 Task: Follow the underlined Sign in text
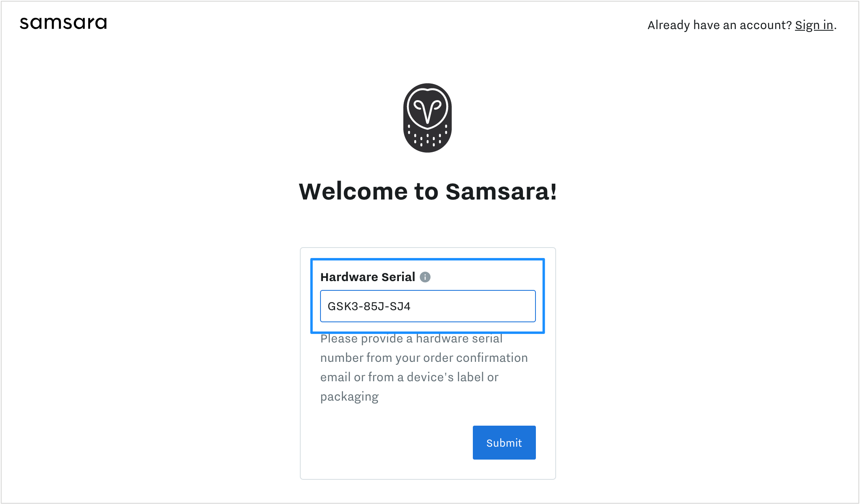[x=814, y=25]
